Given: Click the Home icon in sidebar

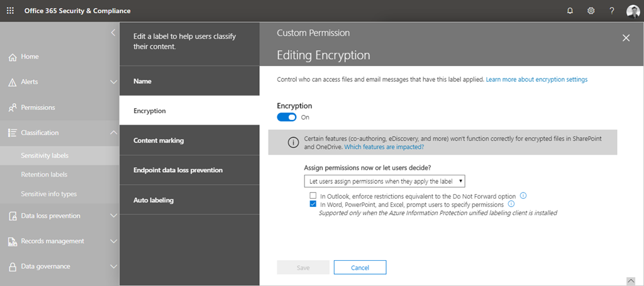Looking at the screenshot, I should click(x=12, y=57).
